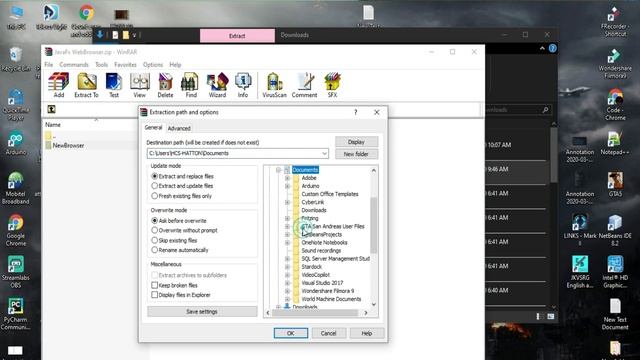Open the Favorites menu
This screenshot has height=360, width=640.
click(125, 64)
